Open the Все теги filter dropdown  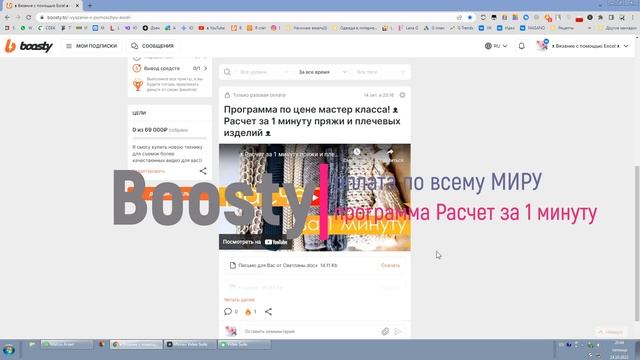[x=380, y=72]
